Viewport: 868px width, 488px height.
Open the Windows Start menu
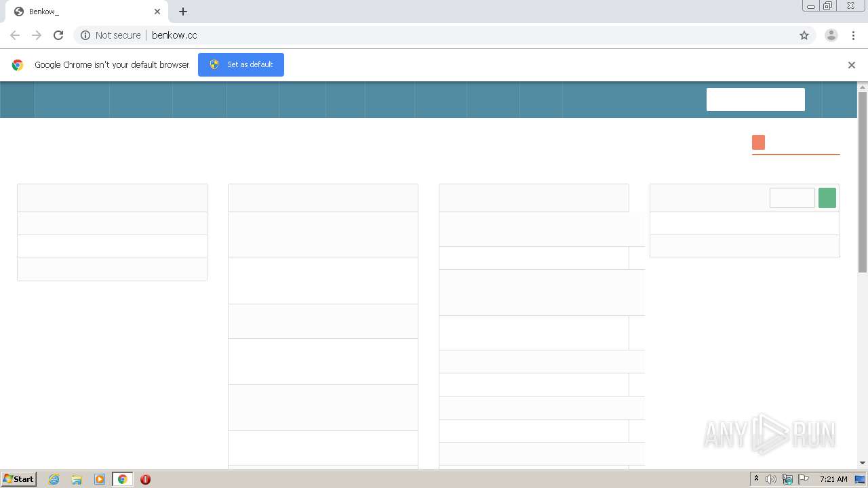19,479
